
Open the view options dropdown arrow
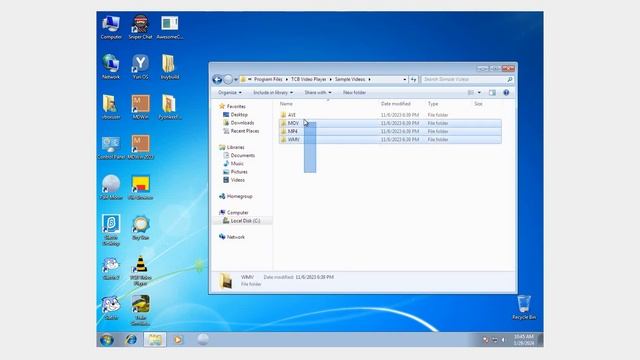click(x=479, y=93)
